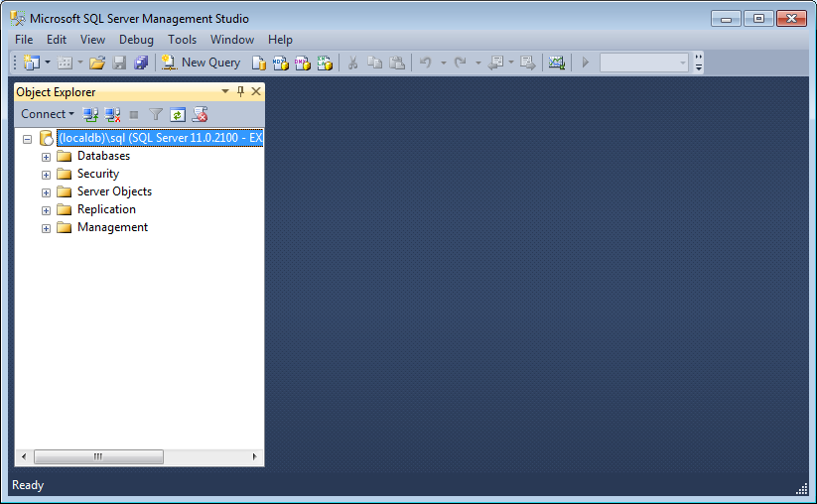Screen dimensions: 817x504
Task: Open the Activity Monitor icon
Action: pos(557,63)
